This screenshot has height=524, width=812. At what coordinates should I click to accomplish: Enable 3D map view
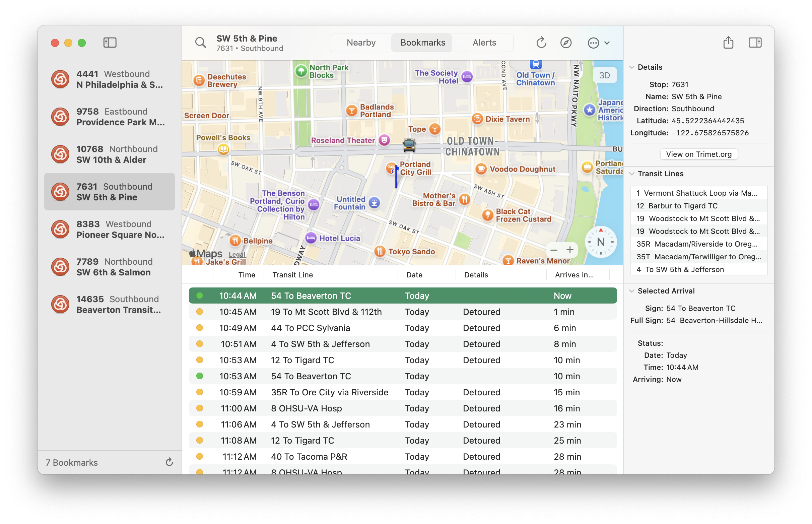(605, 75)
